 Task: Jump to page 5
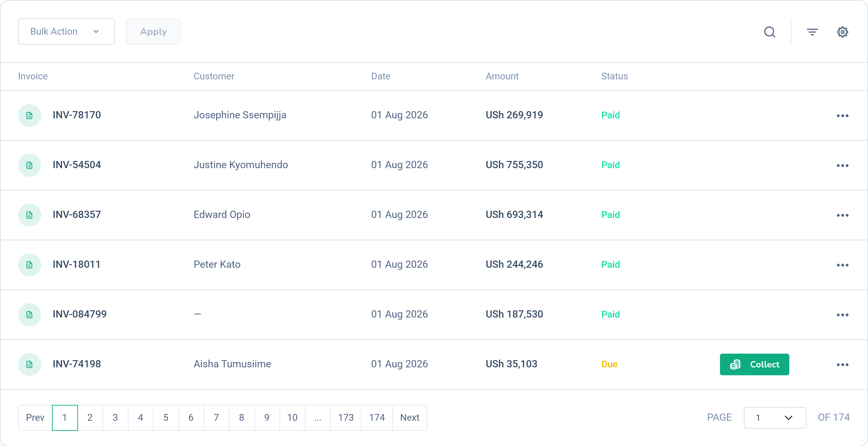pos(166,418)
